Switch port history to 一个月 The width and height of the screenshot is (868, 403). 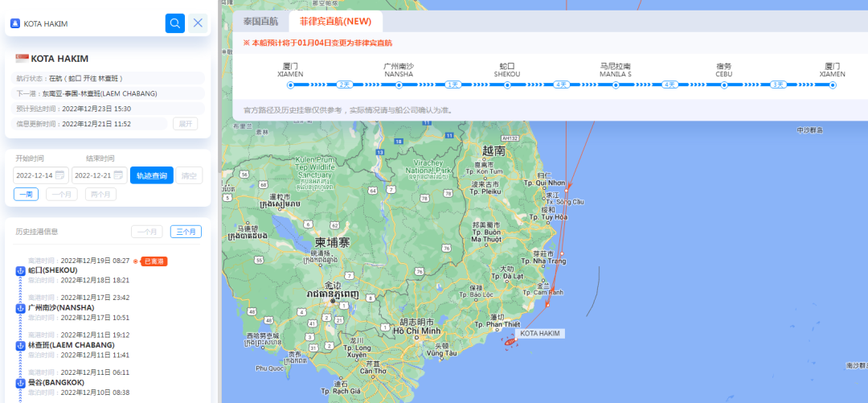[x=147, y=232]
